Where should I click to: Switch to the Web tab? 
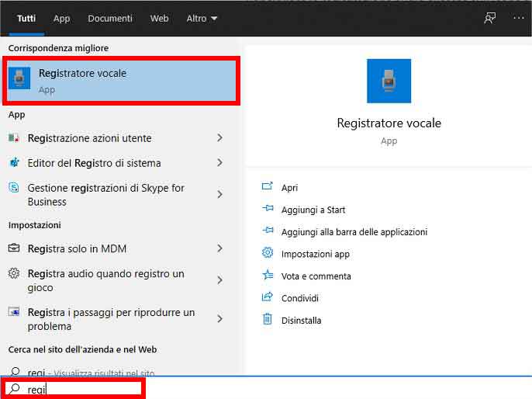click(x=159, y=19)
